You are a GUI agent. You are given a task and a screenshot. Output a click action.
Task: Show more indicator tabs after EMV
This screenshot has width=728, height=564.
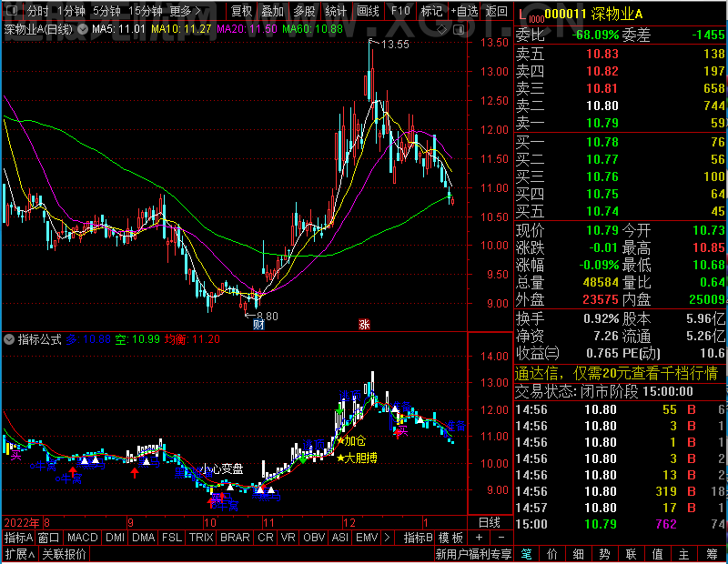[388, 537]
